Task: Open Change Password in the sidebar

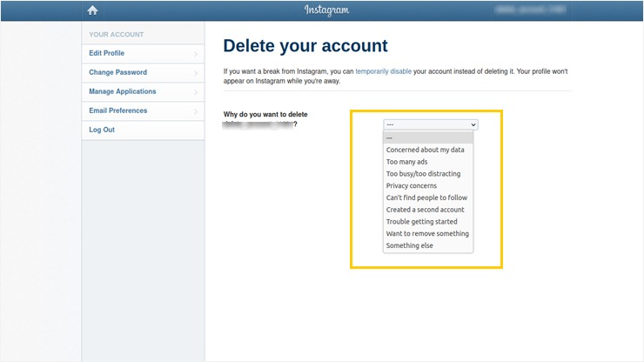Action: coord(143,73)
